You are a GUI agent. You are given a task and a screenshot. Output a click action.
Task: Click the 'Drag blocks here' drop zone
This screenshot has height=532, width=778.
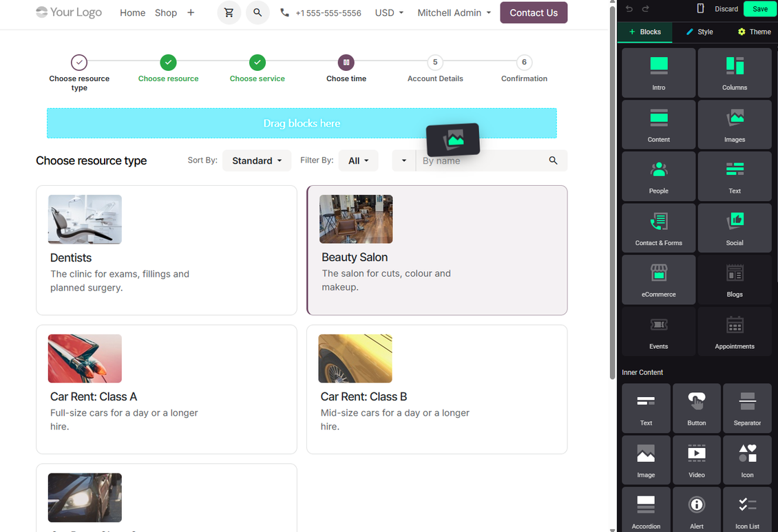(302, 123)
